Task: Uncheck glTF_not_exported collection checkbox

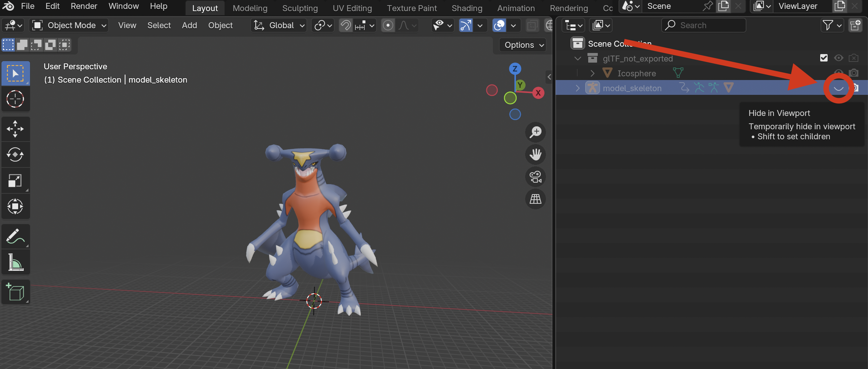Action: pos(824,58)
